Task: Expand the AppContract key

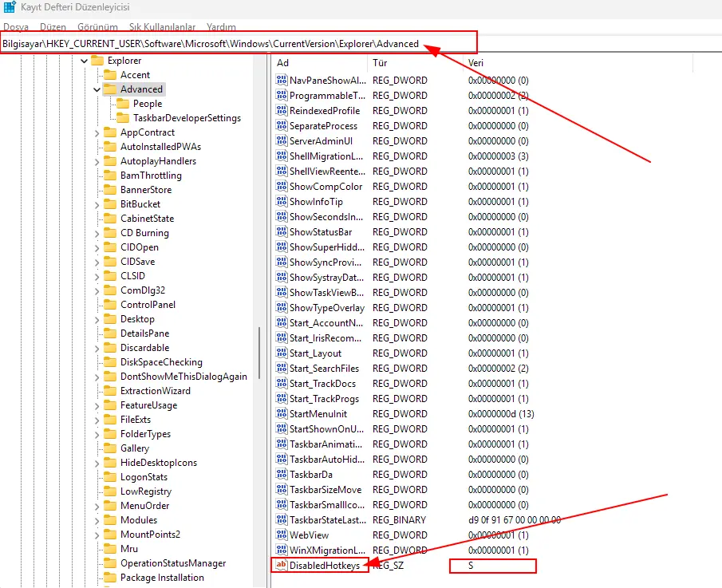Action: [x=97, y=133]
